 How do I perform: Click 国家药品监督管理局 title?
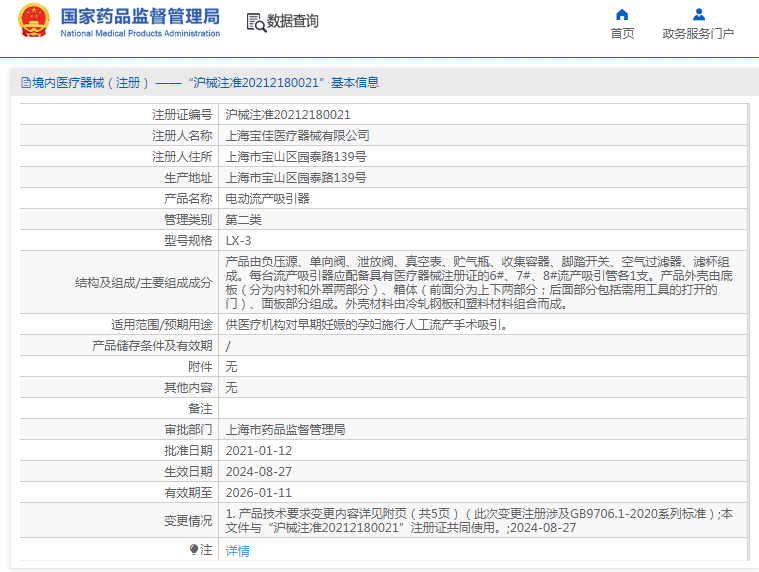[140, 16]
